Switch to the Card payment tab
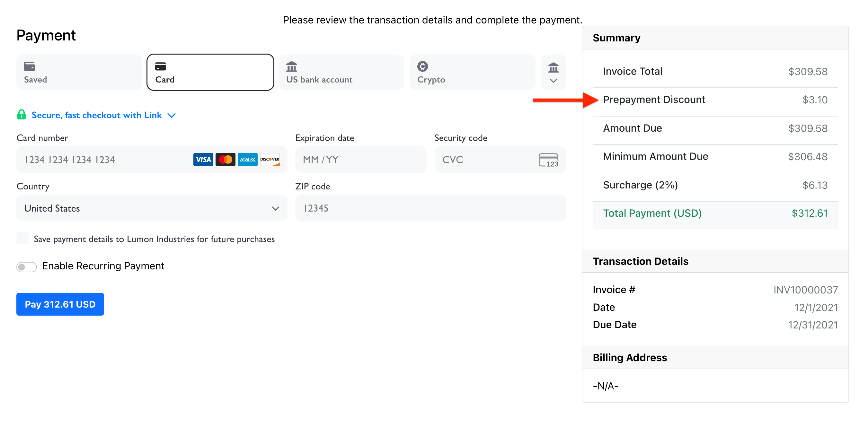This screenshot has width=868, height=436. (x=209, y=72)
